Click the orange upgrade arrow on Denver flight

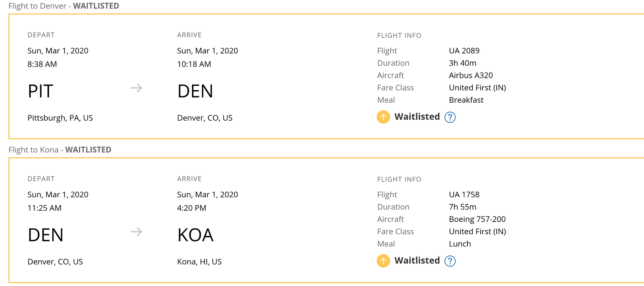[383, 117]
